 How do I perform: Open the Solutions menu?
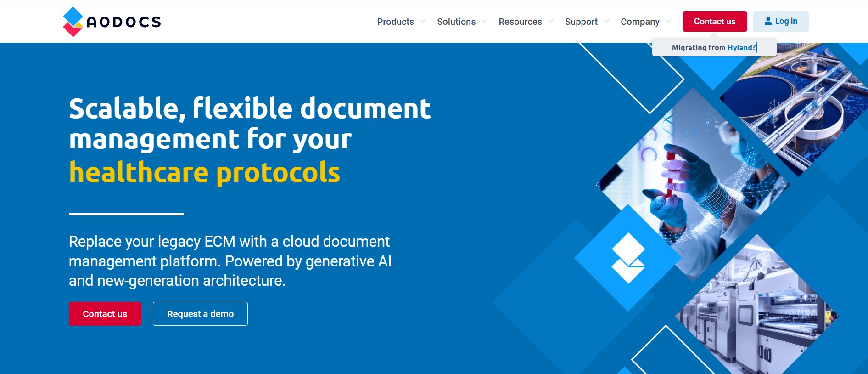(456, 22)
